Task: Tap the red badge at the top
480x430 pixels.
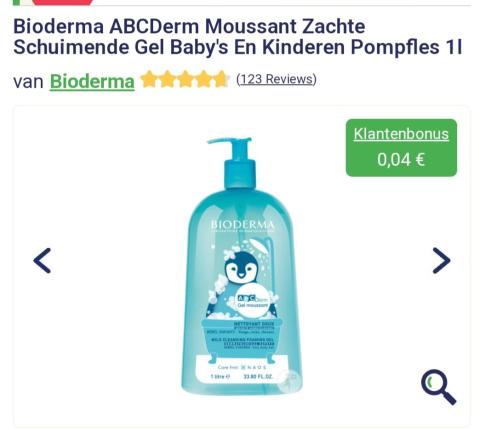Action: coord(63,2)
